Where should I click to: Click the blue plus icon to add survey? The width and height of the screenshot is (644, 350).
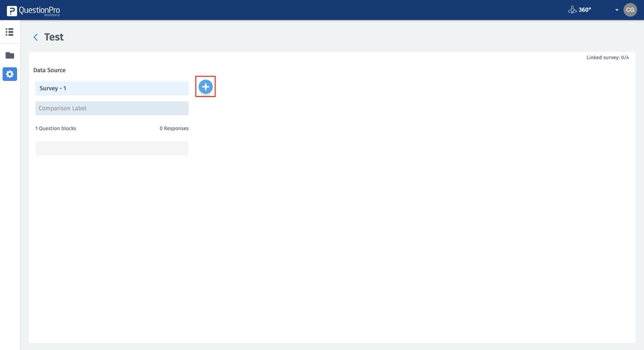coord(205,86)
